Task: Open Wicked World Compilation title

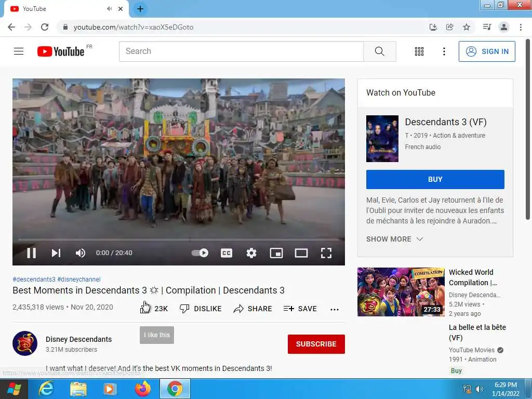Action: click(x=473, y=277)
